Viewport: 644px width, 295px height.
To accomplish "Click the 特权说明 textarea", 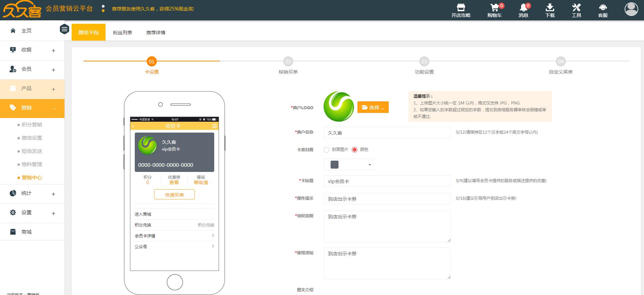I will 387,227.
